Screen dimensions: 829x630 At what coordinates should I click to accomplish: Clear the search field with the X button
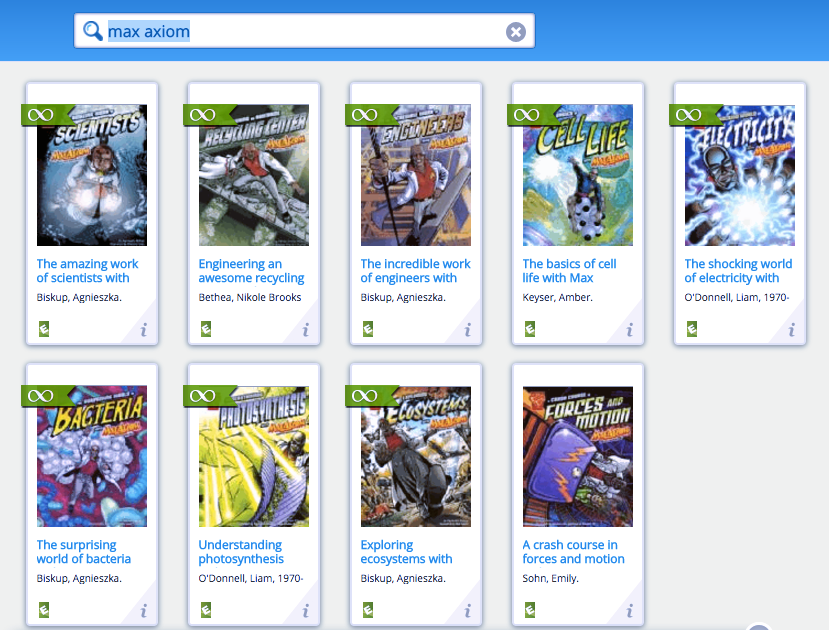[515, 32]
